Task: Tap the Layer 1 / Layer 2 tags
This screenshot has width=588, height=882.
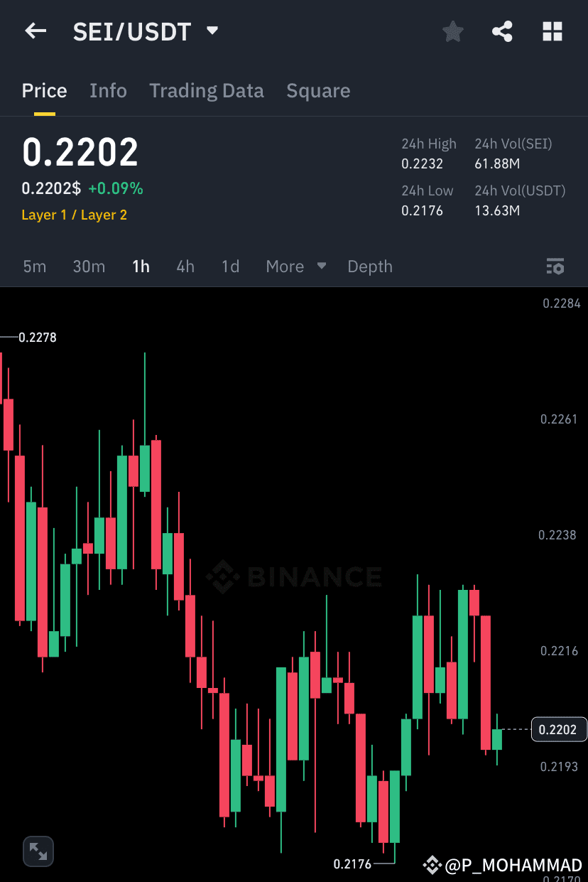Action: click(x=74, y=215)
